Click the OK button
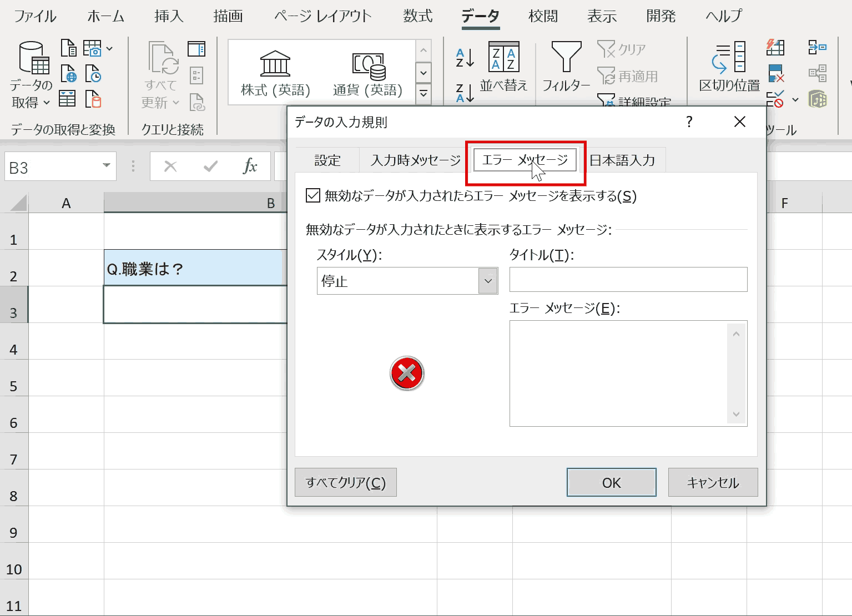The width and height of the screenshot is (852, 616). tap(612, 482)
